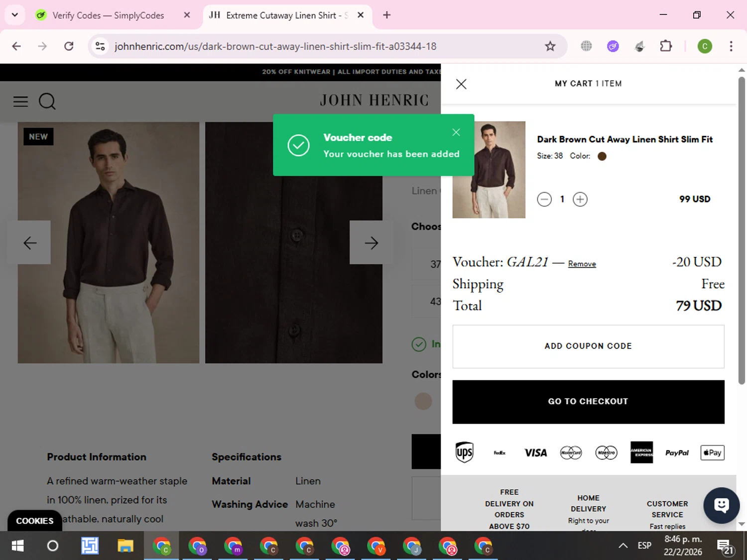
Task: Click the UPS logo
Action: coord(464,452)
